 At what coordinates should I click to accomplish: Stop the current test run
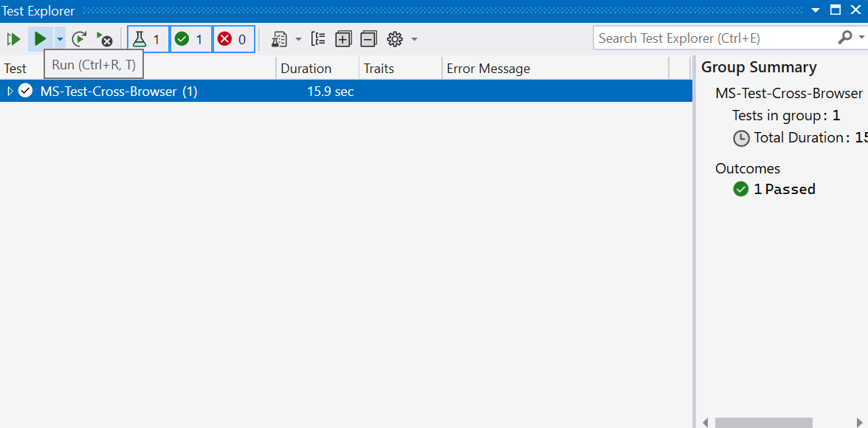point(106,38)
